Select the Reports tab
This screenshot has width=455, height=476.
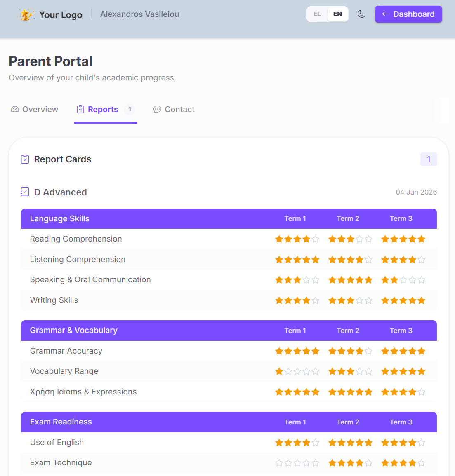coord(106,109)
